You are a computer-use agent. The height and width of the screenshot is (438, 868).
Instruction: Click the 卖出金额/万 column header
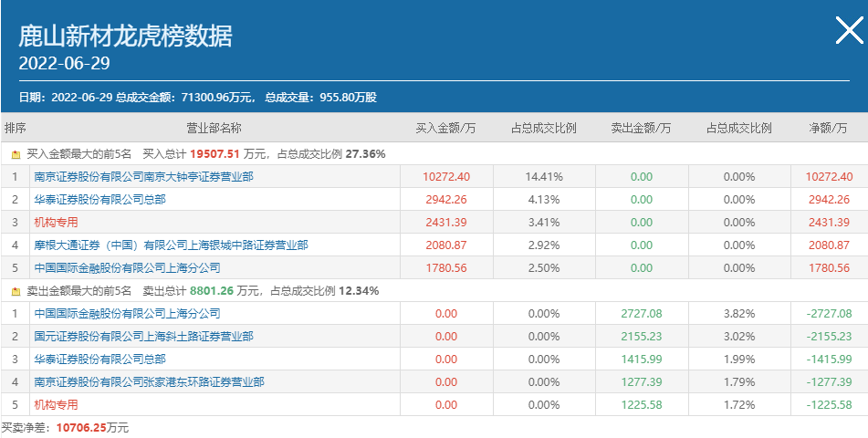click(641, 129)
